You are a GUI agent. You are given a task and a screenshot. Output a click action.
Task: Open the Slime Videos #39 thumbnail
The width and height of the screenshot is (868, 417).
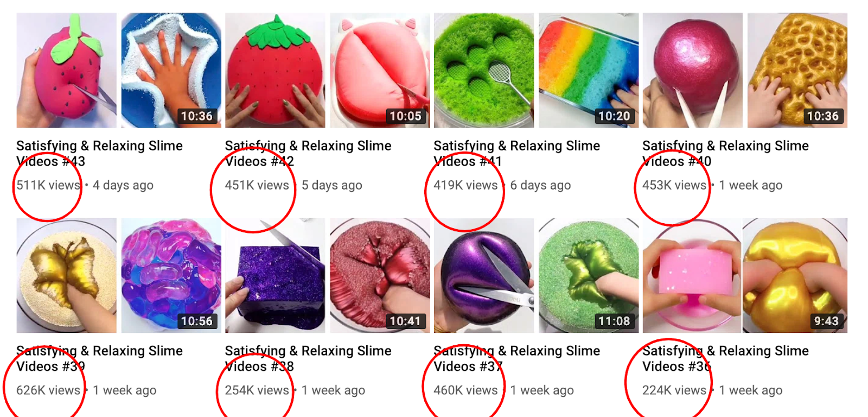coord(119,276)
